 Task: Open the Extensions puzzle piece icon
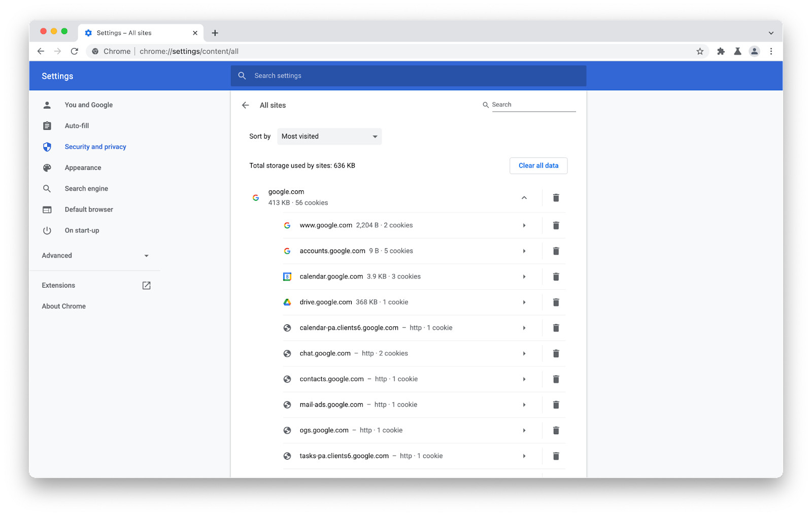[x=721, y=51]
